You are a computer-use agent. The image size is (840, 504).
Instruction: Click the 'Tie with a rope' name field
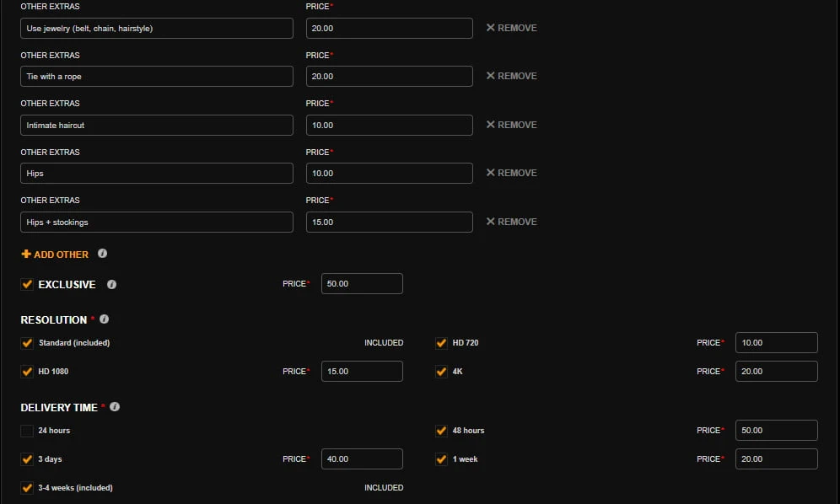[156, 77]
